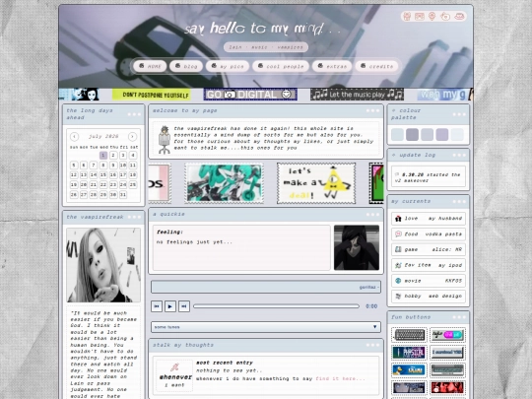Click the music player progress bar
This screenshot has width=532, height=399.
click(x=276, y=306)
